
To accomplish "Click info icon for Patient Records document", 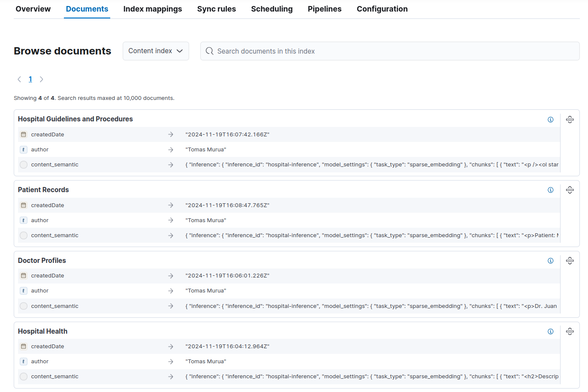I will click(x=550, y=190).
